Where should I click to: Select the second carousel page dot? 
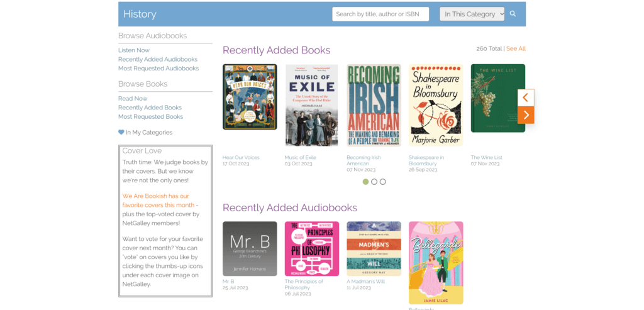pyautogui.click(x=374, y=182)
